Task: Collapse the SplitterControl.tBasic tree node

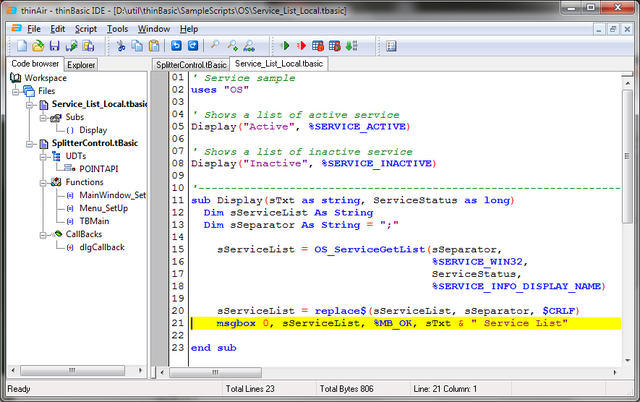Action: [29, 144]
